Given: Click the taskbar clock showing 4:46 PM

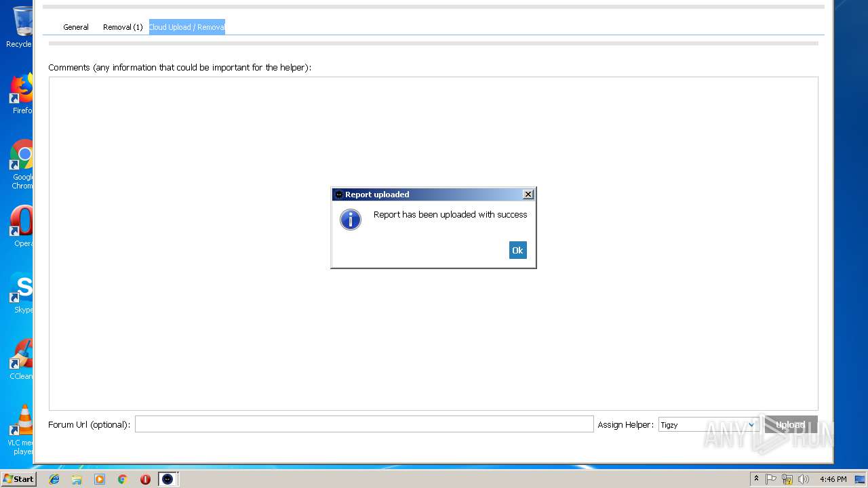Looking at the screenshot, I should pyautogui.click(x=833, y=479).
